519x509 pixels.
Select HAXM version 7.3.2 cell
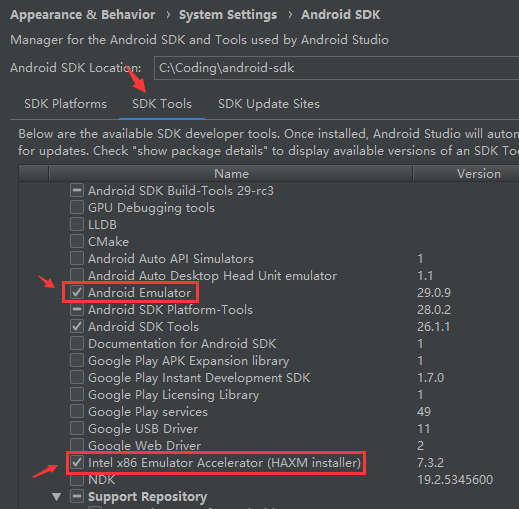point(431,463)
